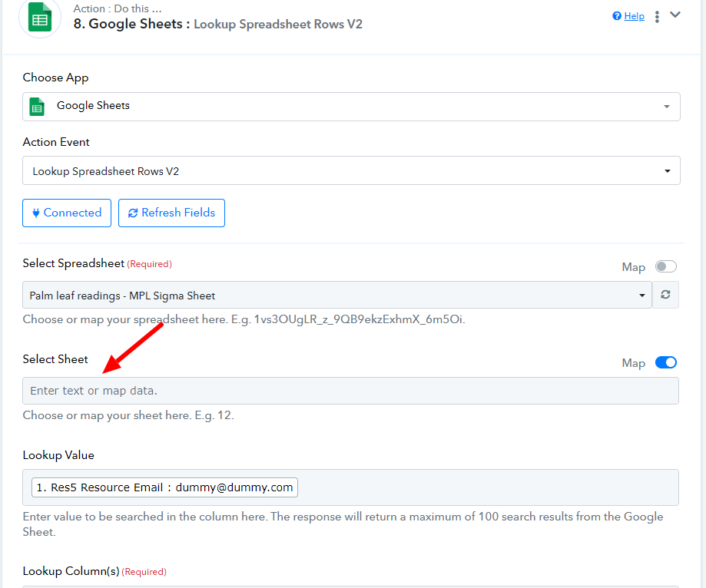Open the Select Spreadsheet dropdown

(337, 295)
